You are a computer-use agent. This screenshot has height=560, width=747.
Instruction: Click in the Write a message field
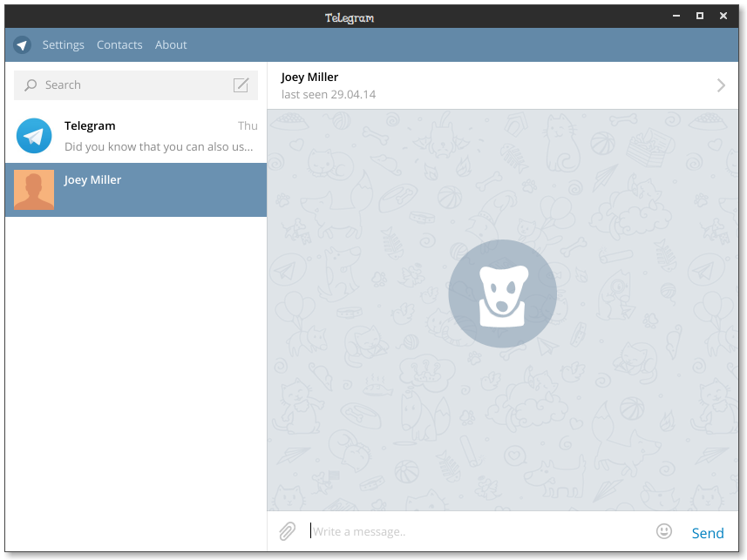pos(479,531)
